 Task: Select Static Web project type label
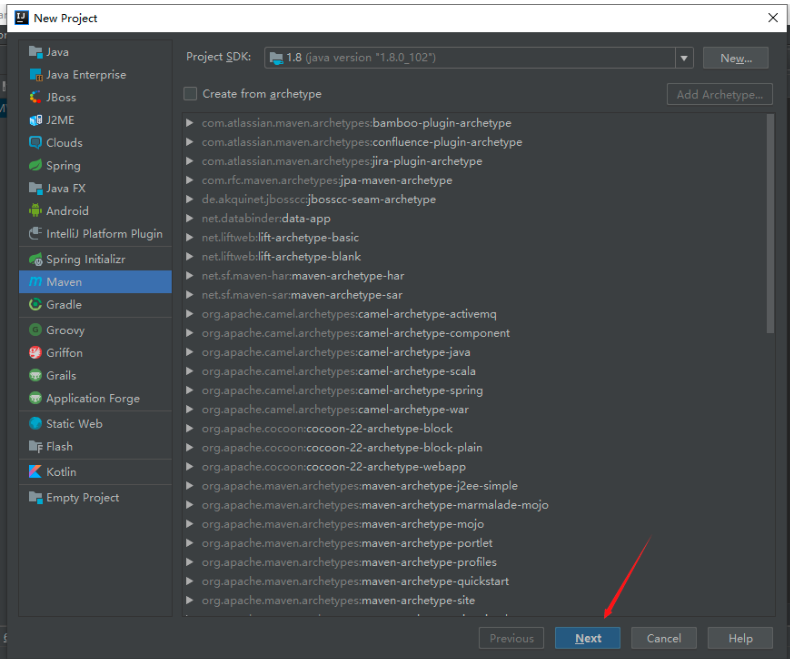[75, 424]
